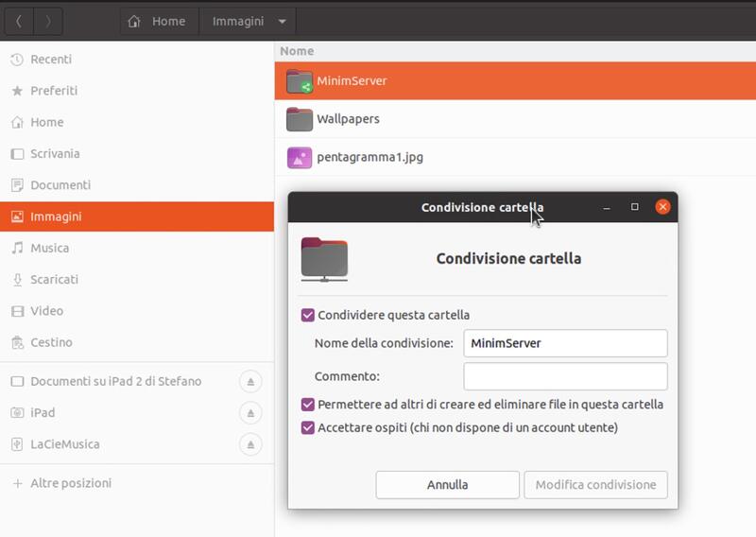Sort files by Nome column header
Viewport: 756px width, 537px height.
tap(297, 51)
